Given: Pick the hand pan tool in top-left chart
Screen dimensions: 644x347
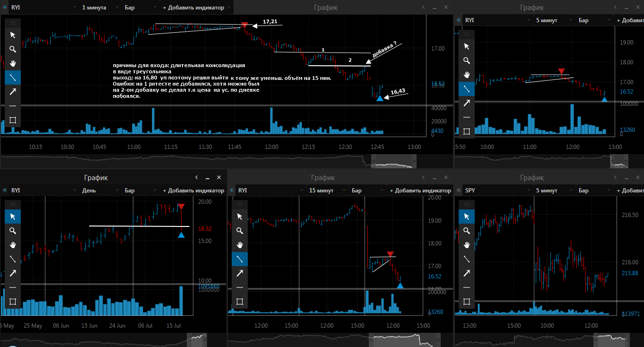Looking at the screenshot, I should [13, 63].
